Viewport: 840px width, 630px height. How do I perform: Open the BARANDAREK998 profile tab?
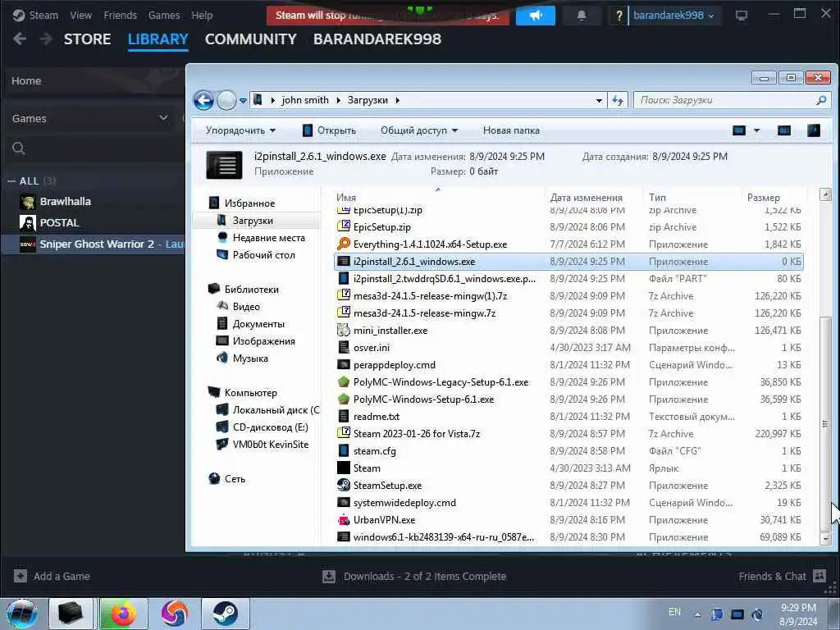377,39
